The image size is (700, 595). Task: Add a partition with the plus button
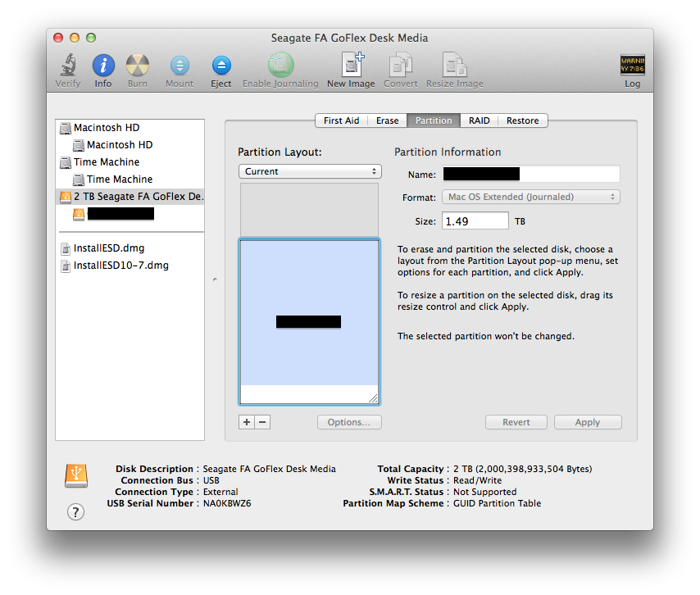click(247, 422)
